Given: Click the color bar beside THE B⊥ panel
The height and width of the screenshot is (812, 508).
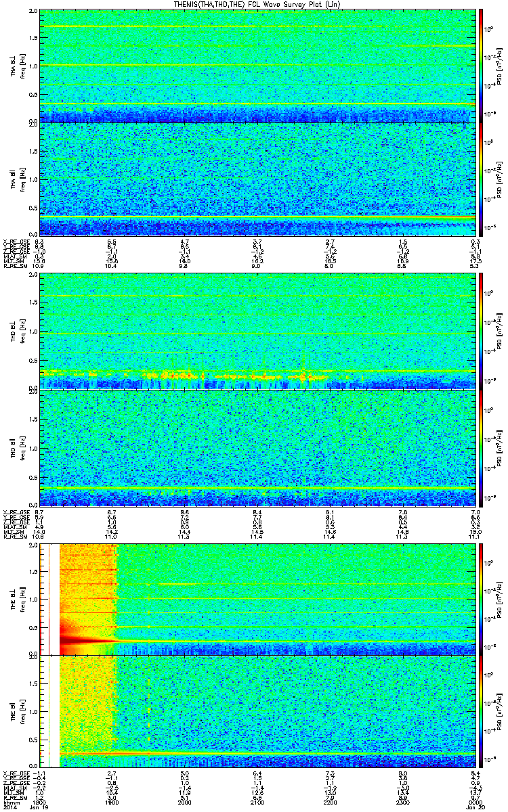Looking at the screenshot, I should pos(481,598).
